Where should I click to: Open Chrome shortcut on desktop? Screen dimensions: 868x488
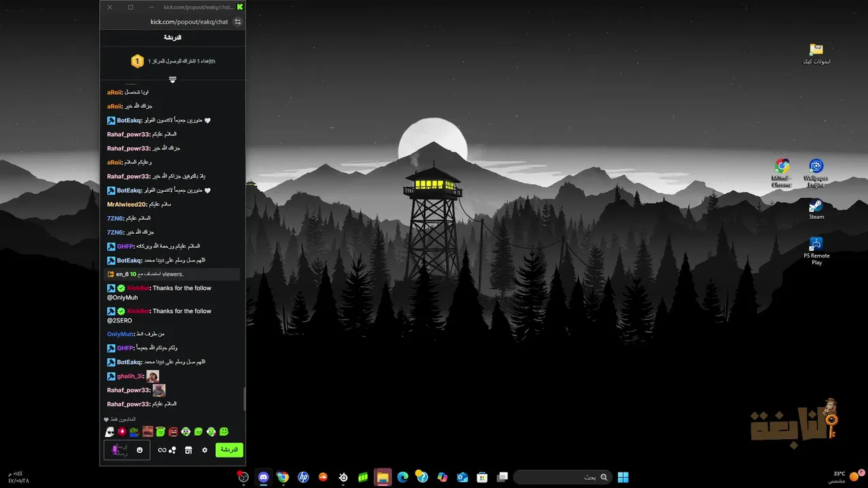(x=782, y=173)
